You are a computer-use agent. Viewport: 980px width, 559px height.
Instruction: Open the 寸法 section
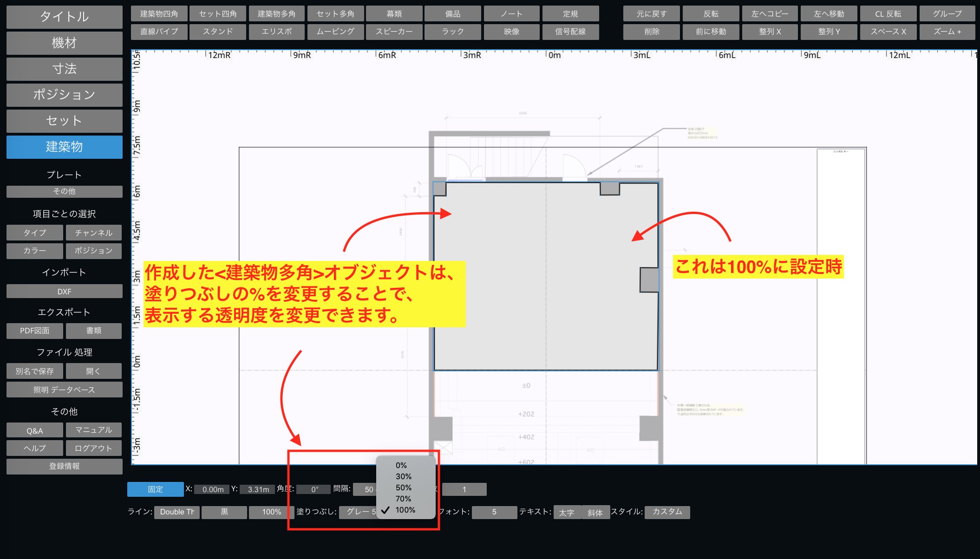coord(65,69)
